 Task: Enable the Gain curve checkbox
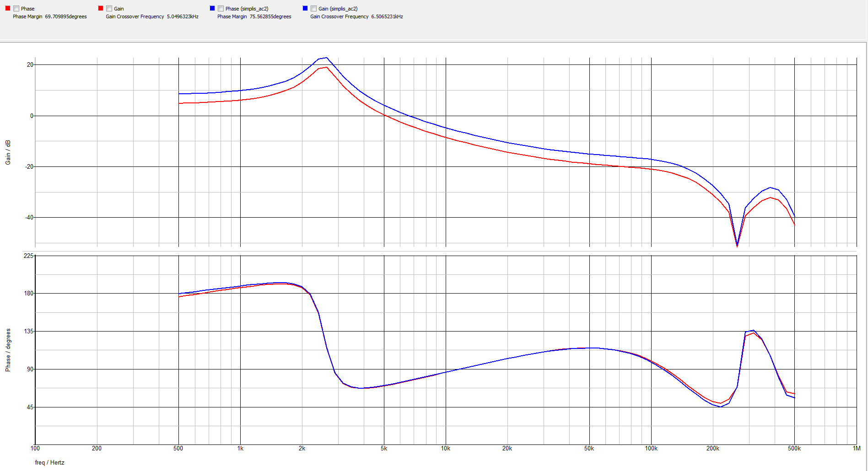click(108, 8)
